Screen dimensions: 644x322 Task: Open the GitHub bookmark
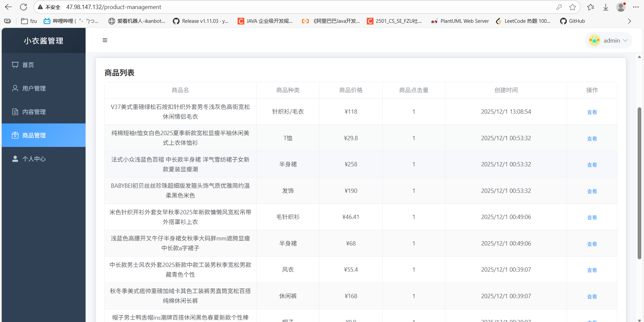573,21
